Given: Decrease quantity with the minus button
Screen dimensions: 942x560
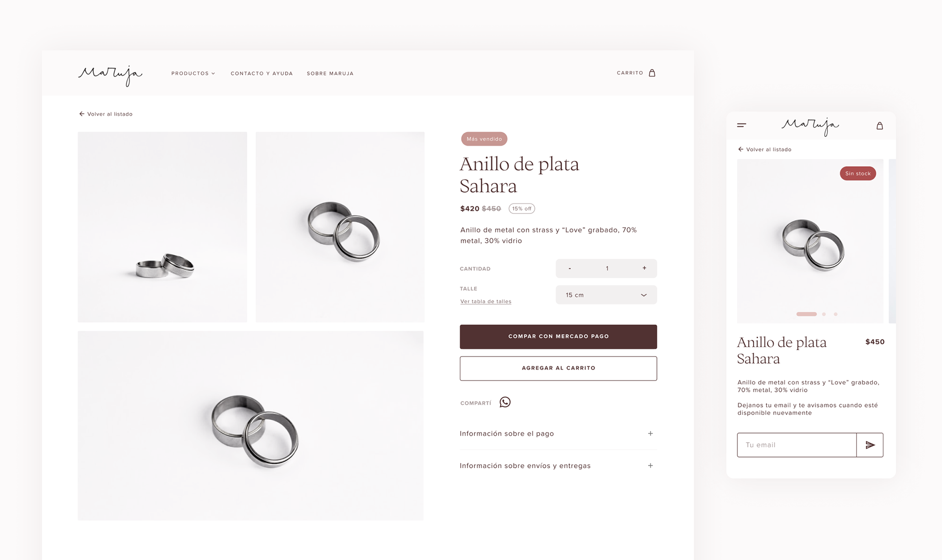Looking at the screenshot, I should point(570,268).
